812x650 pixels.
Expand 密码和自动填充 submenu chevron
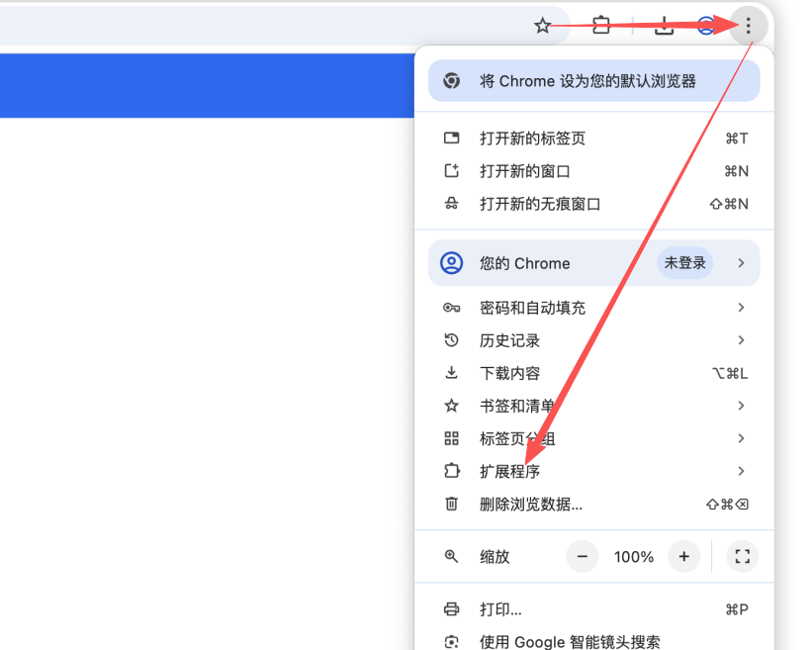741,308
